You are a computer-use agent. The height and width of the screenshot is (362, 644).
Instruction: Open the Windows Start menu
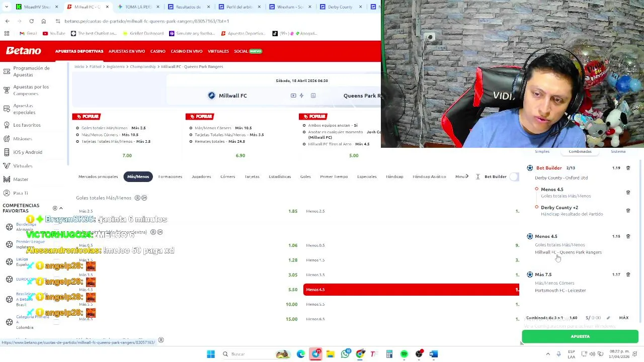coord(211,354)
